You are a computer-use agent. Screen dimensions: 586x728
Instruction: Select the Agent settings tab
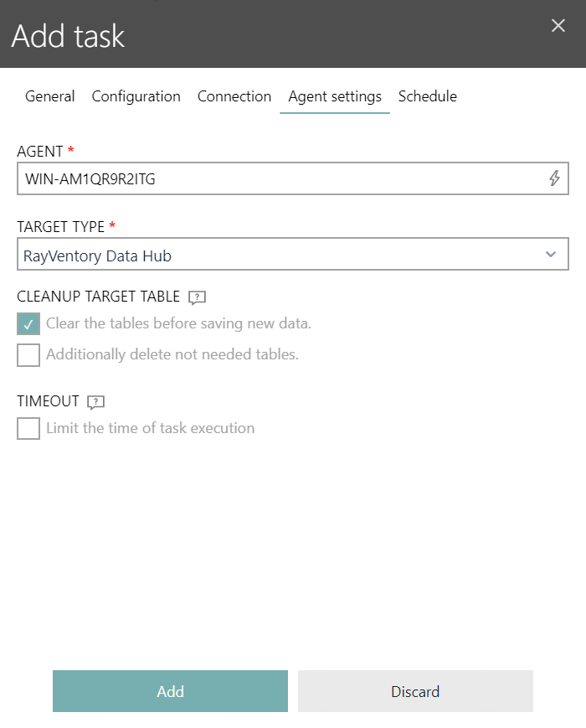[x=335, y=96]
